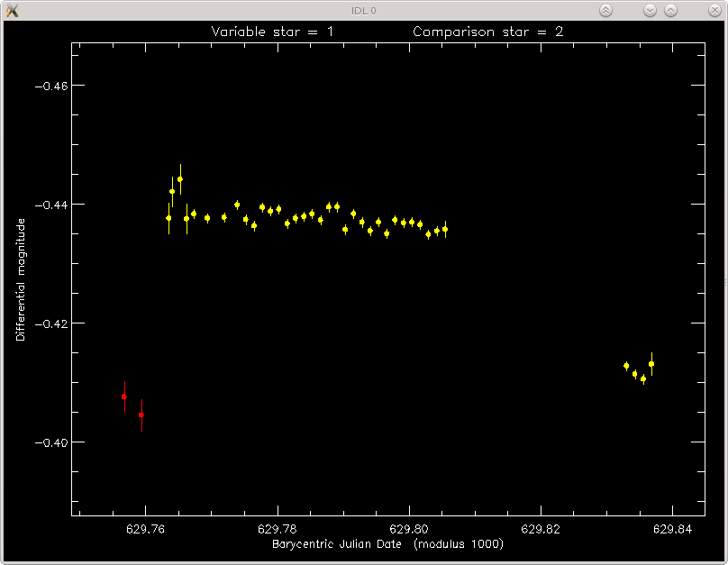Screen dimensions: 728x565
Task: Click the leftmost point in right cluster
Action: click(626, 366)
